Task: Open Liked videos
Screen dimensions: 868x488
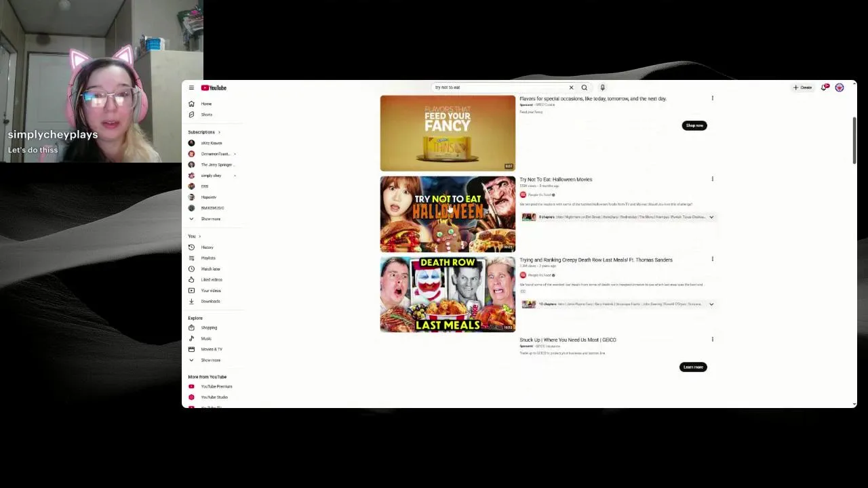Action: (211, 280)
